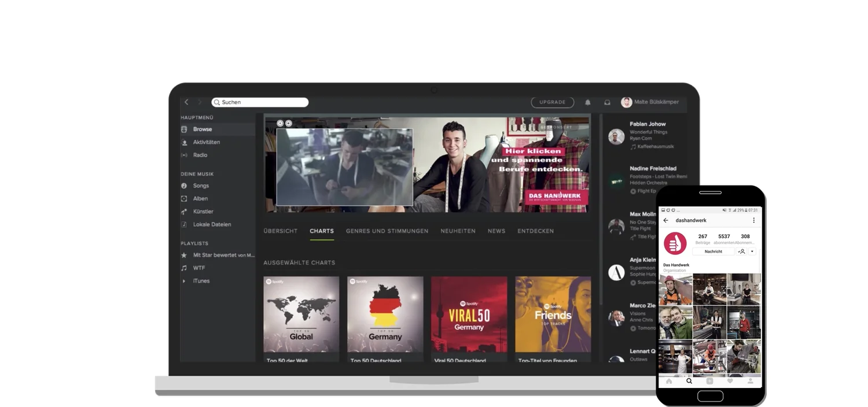Click the star icon of starred playlist
Image resolution: width=868 pixels, height=407 pixels.
(x=184, y=255)
